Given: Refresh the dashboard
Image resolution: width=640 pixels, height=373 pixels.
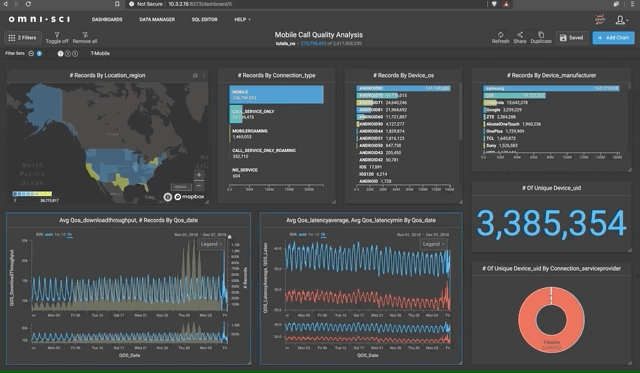Looking at the screenshot, I should [500, 38].
